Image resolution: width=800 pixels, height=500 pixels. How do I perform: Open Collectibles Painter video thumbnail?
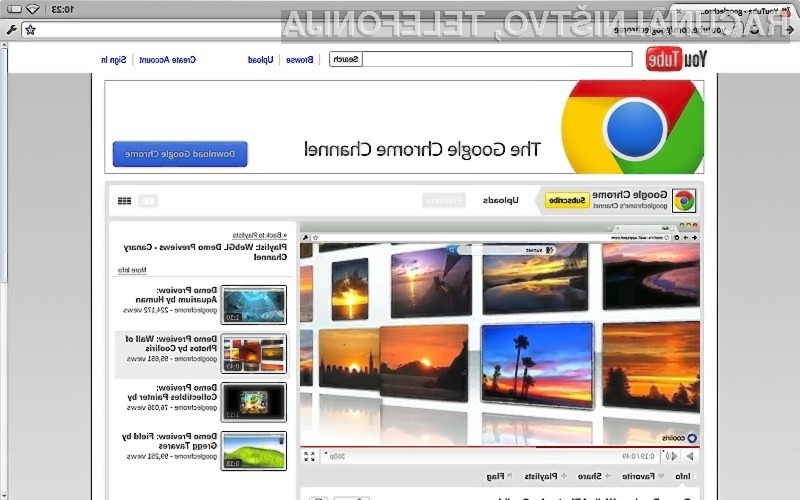click(254, 402)
